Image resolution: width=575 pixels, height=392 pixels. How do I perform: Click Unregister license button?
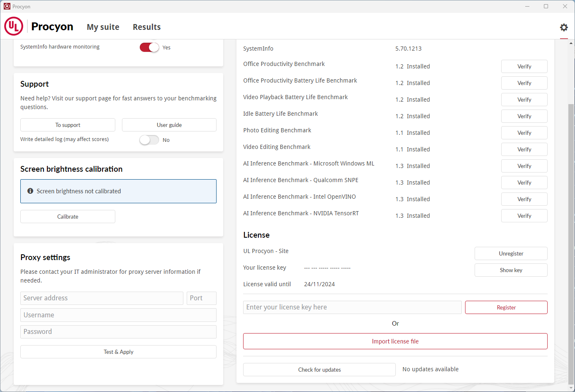pyautogui.click(x=511, y=253)
